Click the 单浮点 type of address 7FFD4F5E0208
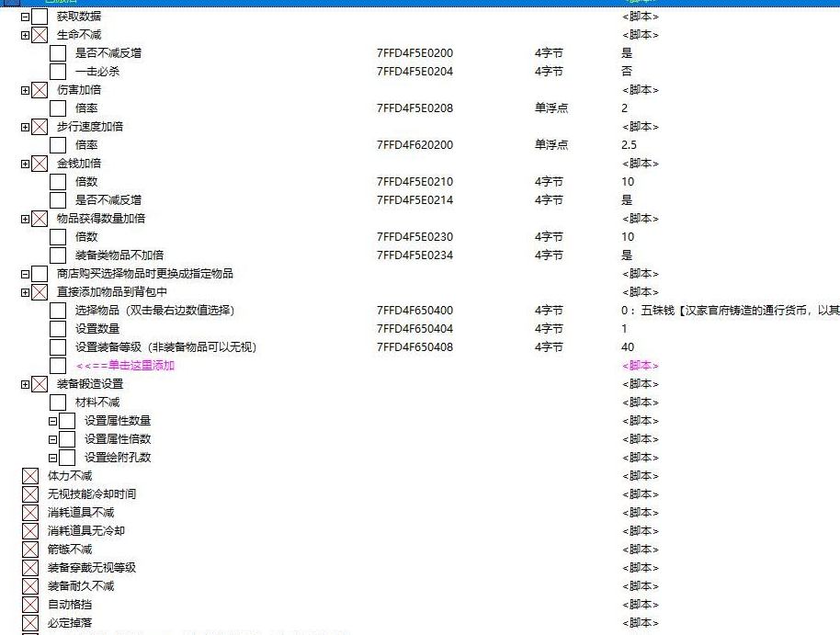This screenshot has height=635, width=840. (x=551, y=108)
